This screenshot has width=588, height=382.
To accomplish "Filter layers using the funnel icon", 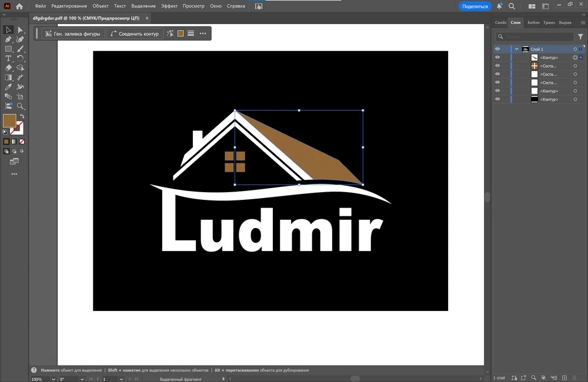I will 580,36.
